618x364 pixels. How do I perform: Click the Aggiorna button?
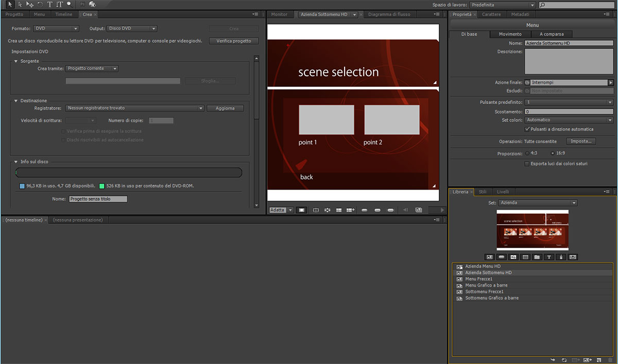225,108
